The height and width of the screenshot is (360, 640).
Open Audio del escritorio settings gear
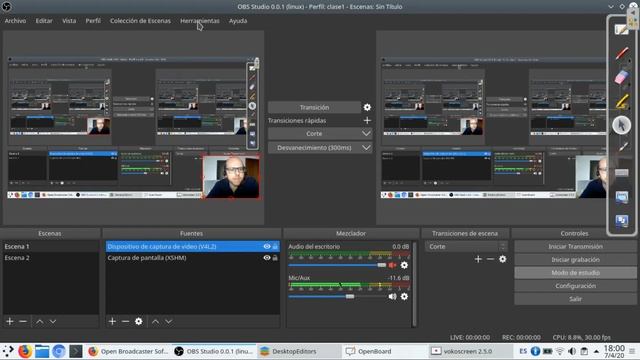404,265
